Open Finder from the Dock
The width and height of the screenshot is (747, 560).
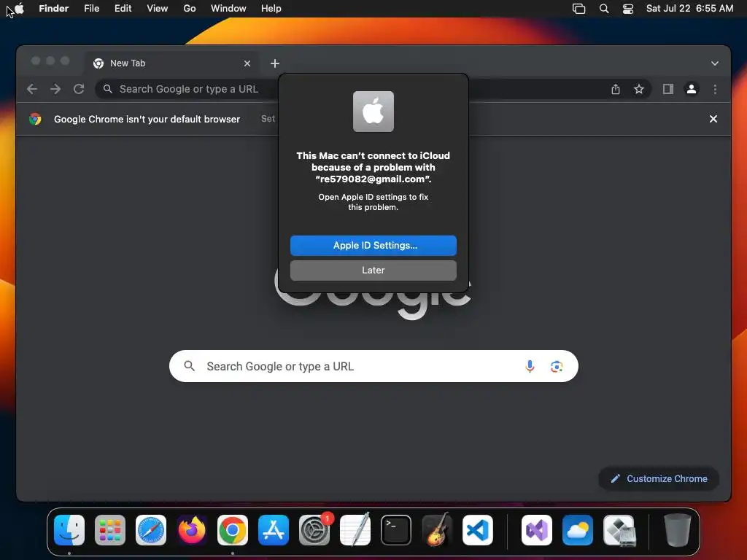(69, 530)
